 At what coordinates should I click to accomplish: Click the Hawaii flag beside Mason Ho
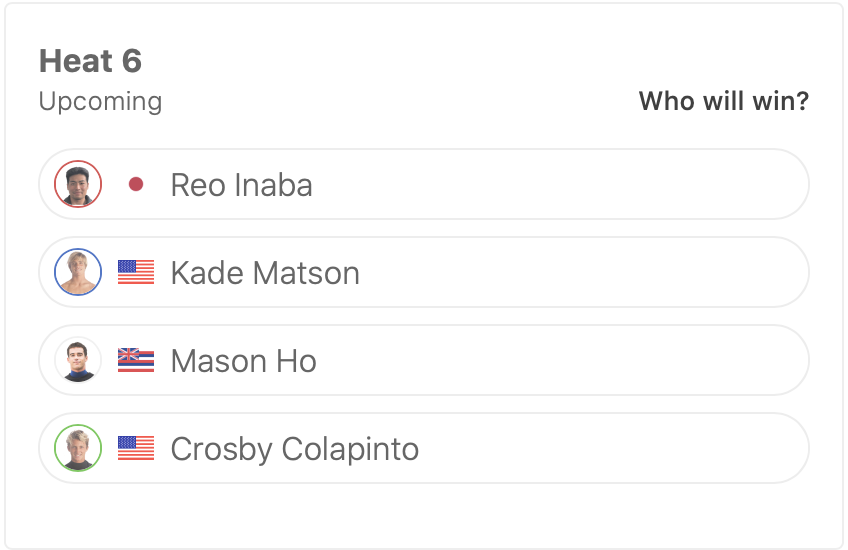136,360
